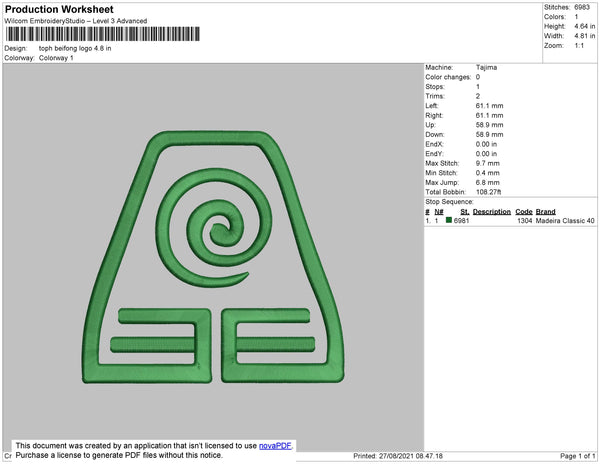Select the Stops value 1
The width and height of the screenshot is (600, 464).
pyautogui.click(x=478, y=86)
